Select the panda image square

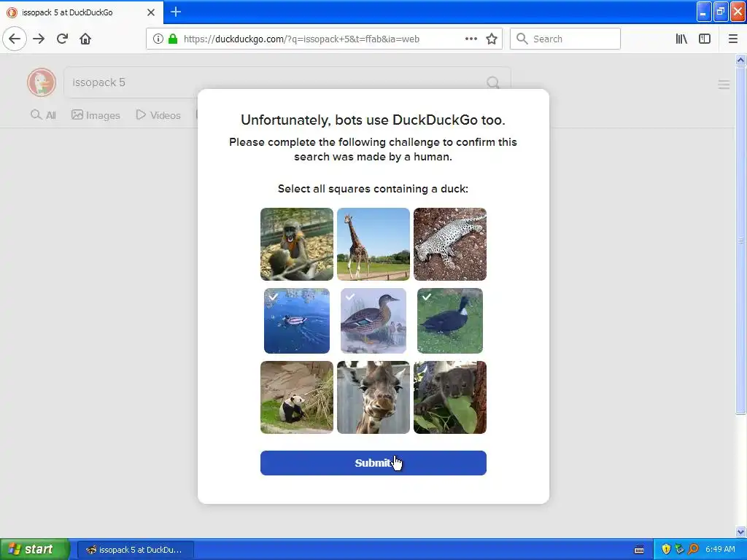click(x=296, y=397)
